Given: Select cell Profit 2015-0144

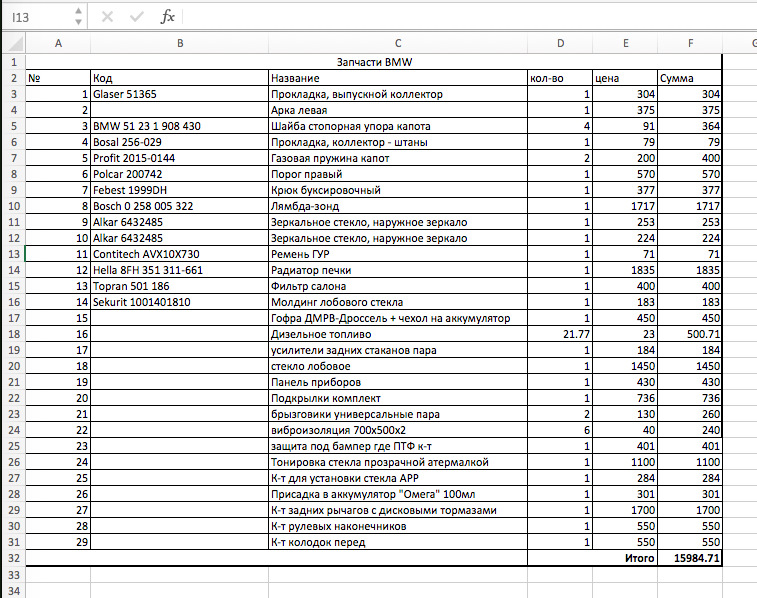Looking at the screenshot, I should pyautogui.click(x=180, y=158).
